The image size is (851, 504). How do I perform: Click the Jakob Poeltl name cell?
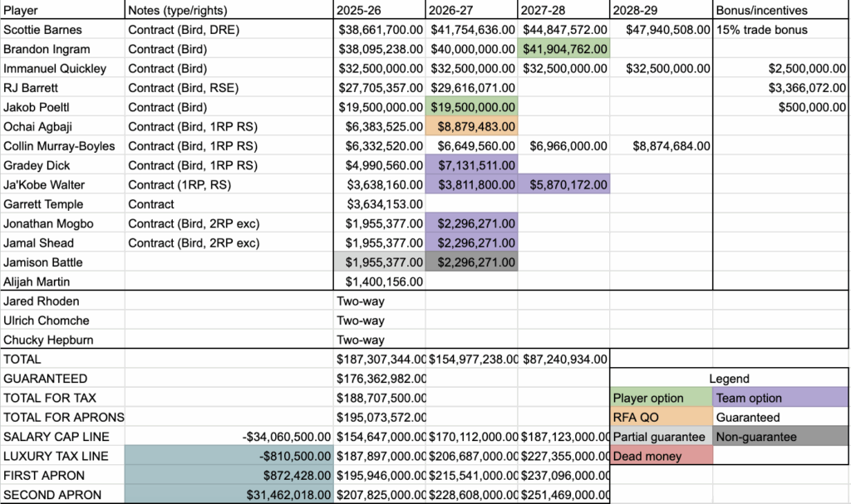coord(62,107)
